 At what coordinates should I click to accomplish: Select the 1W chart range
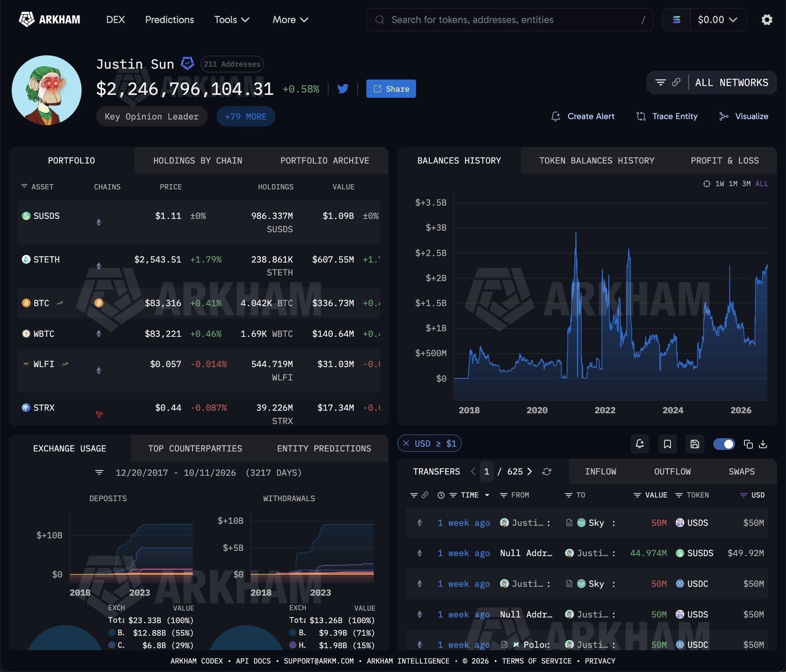[x=720, y=184]
